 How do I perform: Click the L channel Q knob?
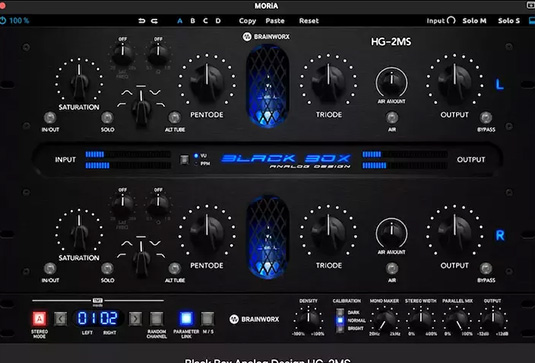tap(158, 54)
